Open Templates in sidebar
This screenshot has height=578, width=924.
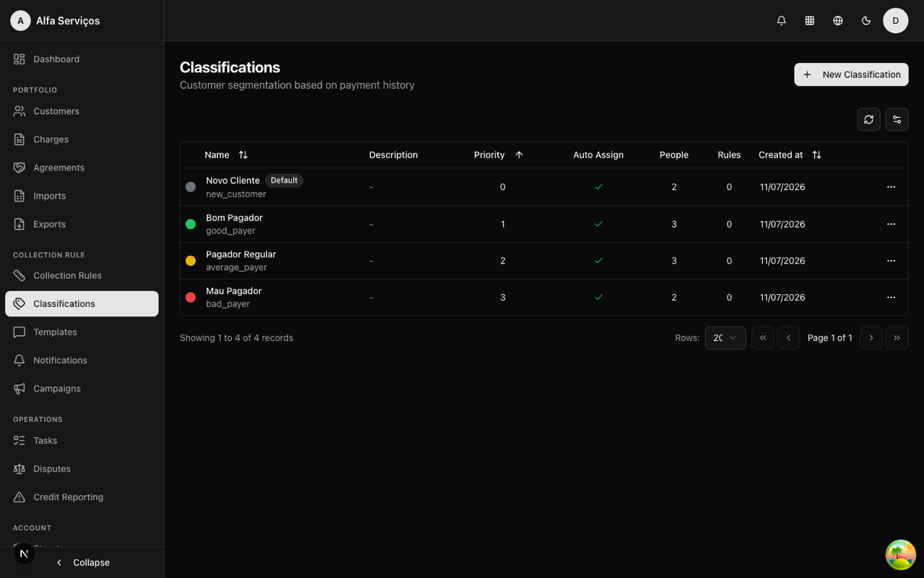point(82,332)
